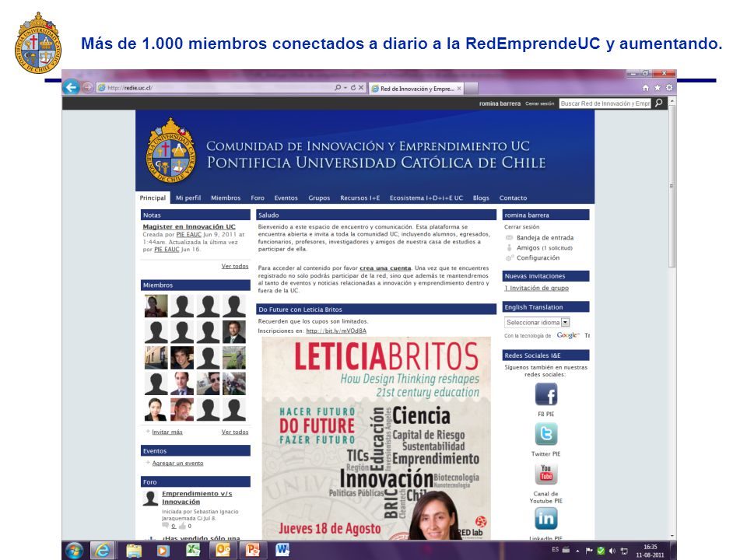Close the Red de Innovación browser tab
Image resolution: width=747 pixels, height=560 pixels.
[x=459, y=89]
